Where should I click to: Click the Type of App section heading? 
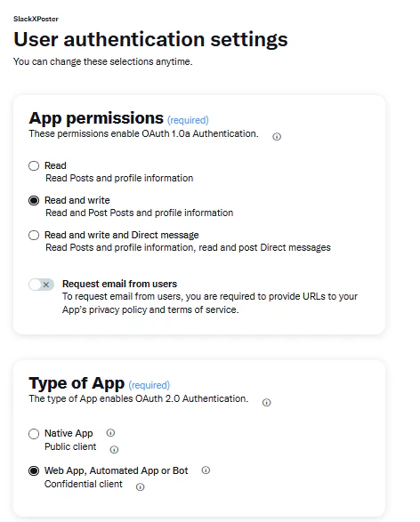coord(77,383)
